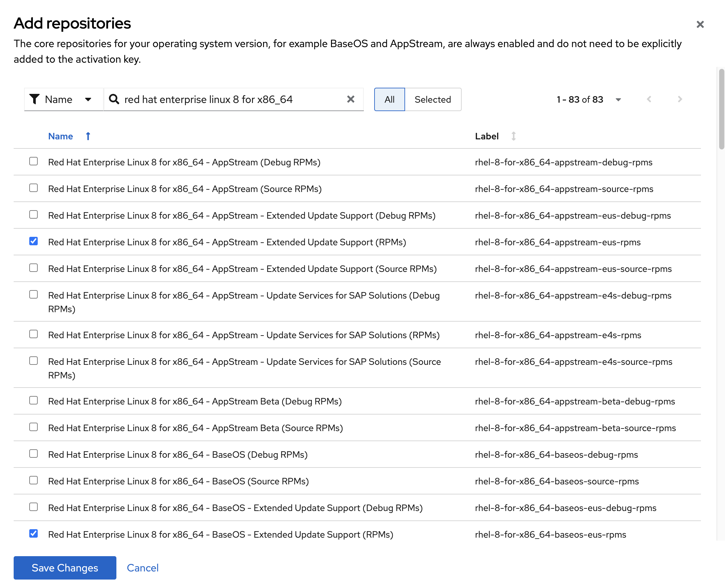
Task: Click label rhel-8-for-x86_64-appstream-e4s-rpms
Action: 558,335
